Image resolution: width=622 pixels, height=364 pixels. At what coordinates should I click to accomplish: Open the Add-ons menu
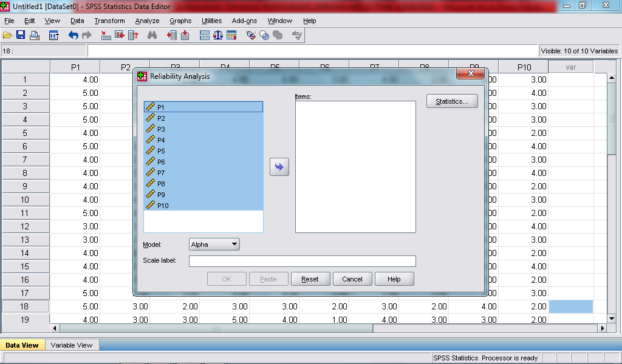pos(244,21)
